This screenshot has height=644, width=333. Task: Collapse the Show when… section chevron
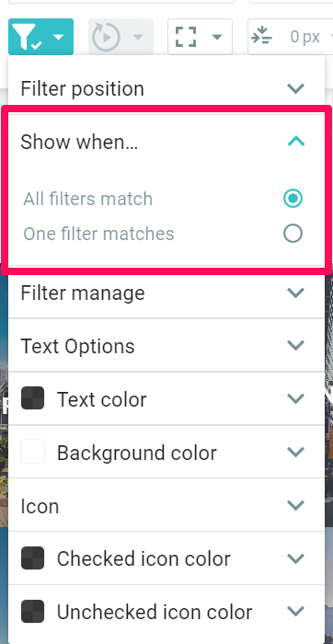(x=296, y=142)
